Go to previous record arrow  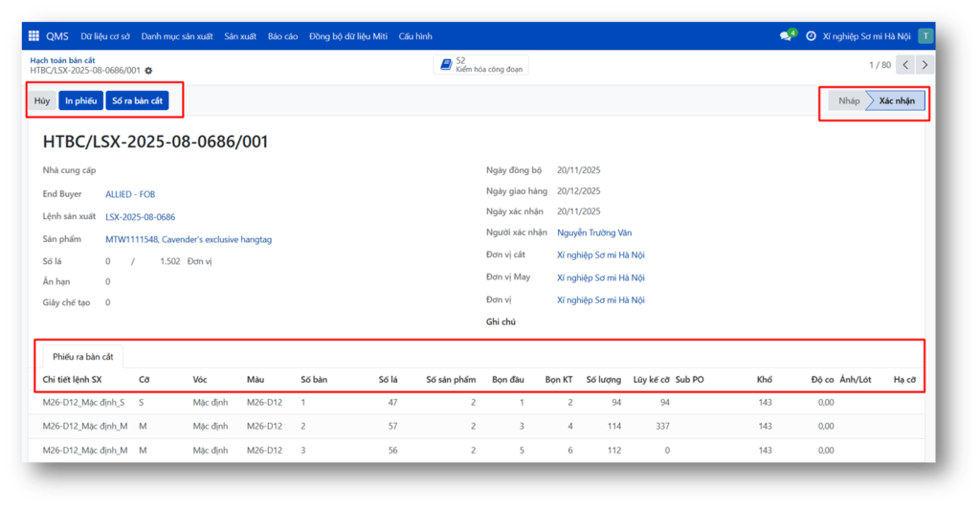(x=906, y=65)
